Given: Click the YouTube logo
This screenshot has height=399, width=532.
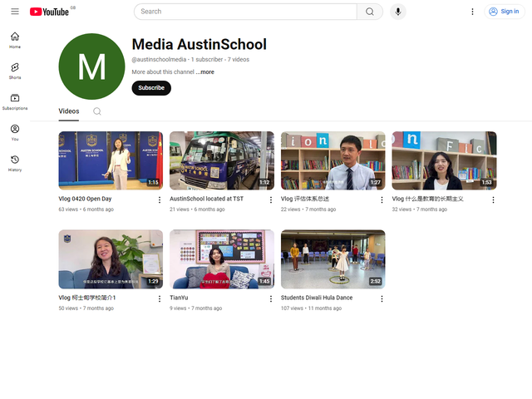Looking at the screenshot, I should click(52, 12).
